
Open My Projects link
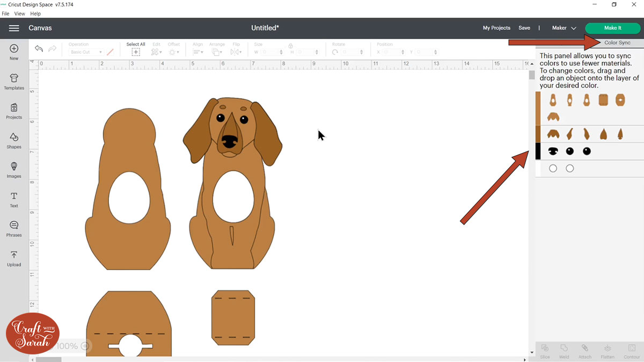click(496, 28)
